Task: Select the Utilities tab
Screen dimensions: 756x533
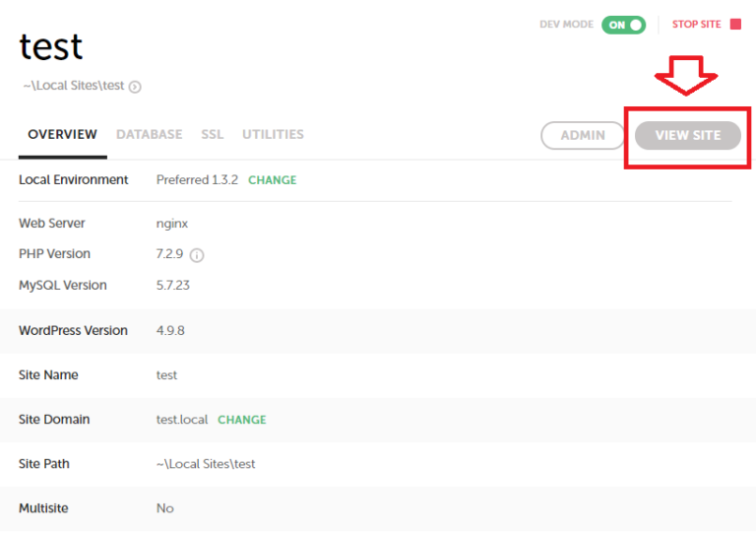Action: pos(273,135)
